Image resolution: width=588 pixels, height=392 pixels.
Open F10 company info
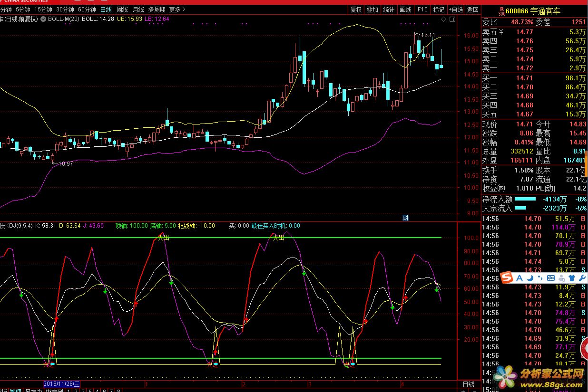(422, 10)
